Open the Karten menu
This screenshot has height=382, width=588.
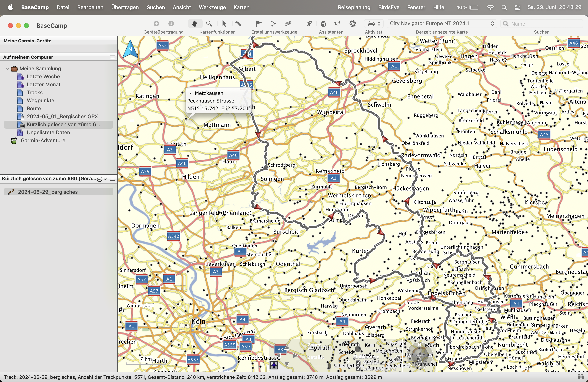coord(241,7)
